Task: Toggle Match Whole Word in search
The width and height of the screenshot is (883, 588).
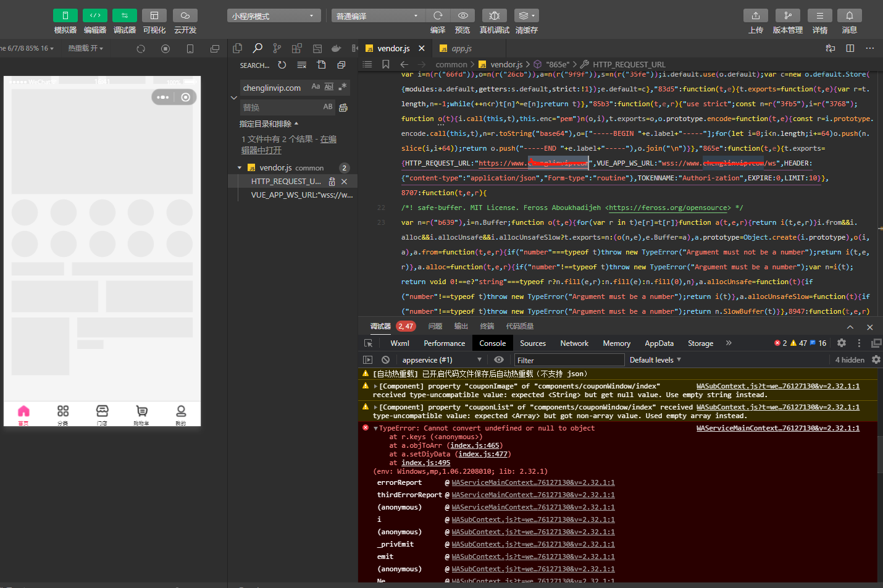Action: click(329, 87)
